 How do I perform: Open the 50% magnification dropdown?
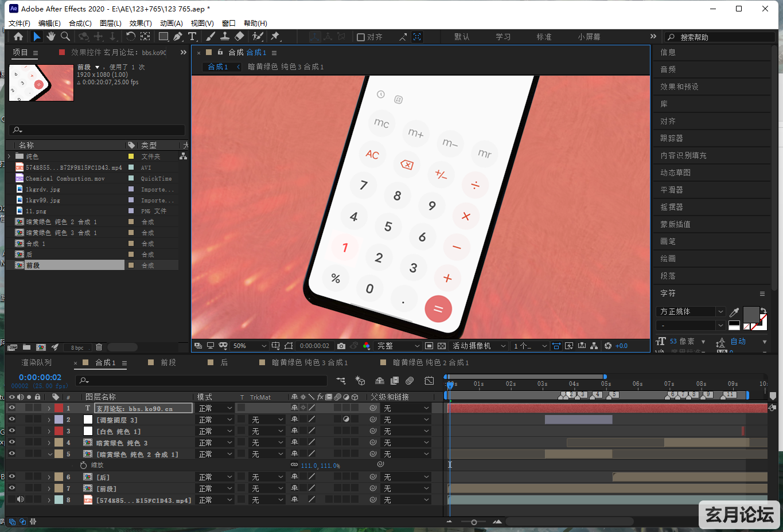[250, 346]
